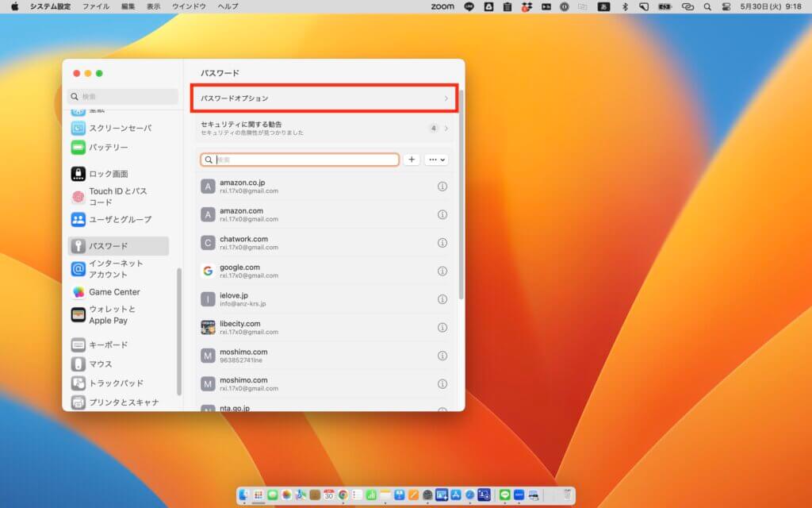Select the chatwork.com password entry

(324, 243)
